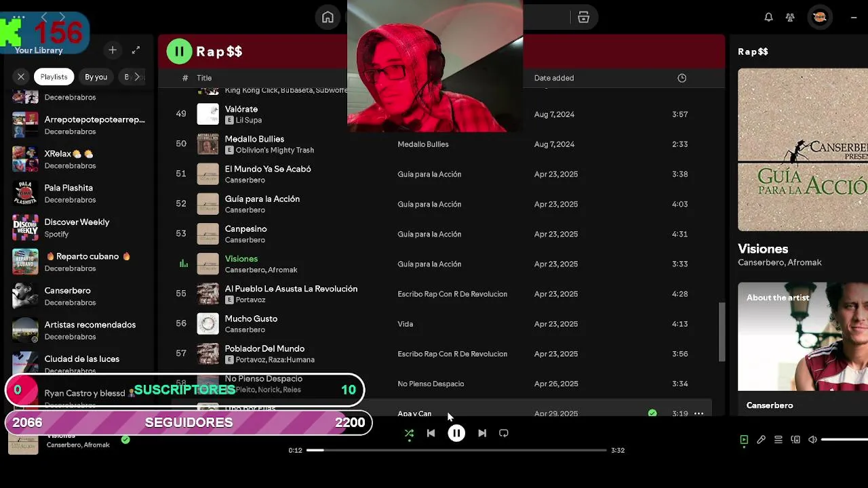The width and height of the screenshot is (868, 488).
Task: Open the lyrics microphone icon
Action: pyautogui.click(x=761, y=440)
